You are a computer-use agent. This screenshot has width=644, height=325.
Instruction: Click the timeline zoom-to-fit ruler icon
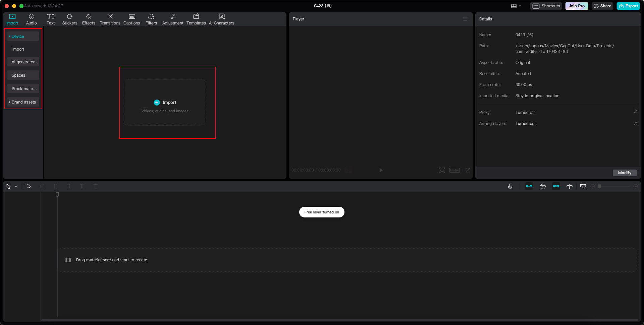pyautogui.click(x=583, y=186)
